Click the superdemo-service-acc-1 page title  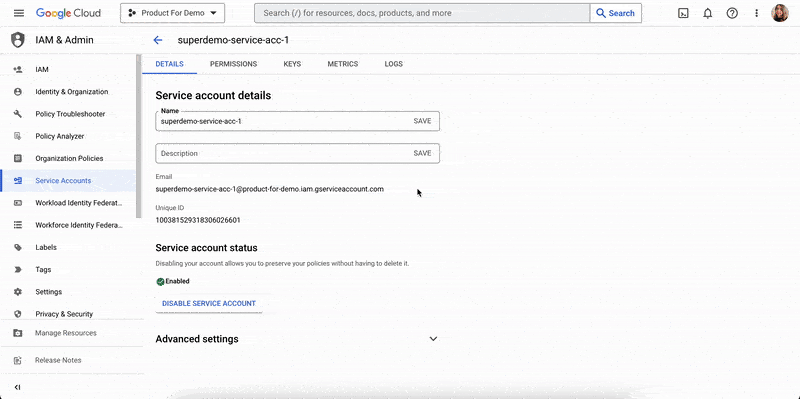tap(233, 40)
